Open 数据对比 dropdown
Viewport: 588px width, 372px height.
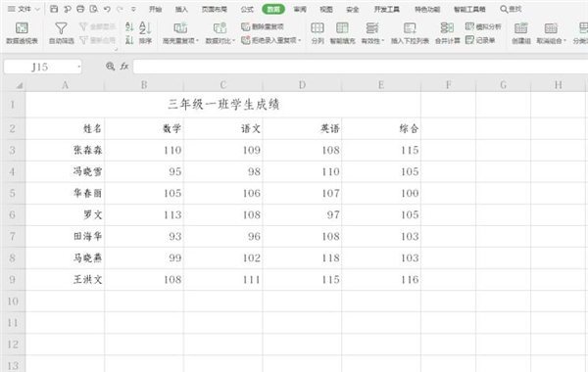(x=220, y=33)
